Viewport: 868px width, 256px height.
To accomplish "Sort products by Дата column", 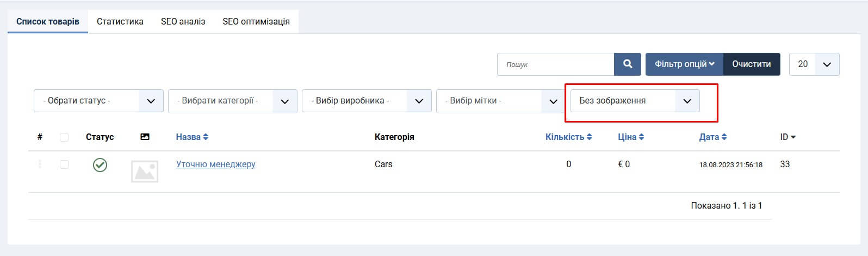I will [712, 137].
